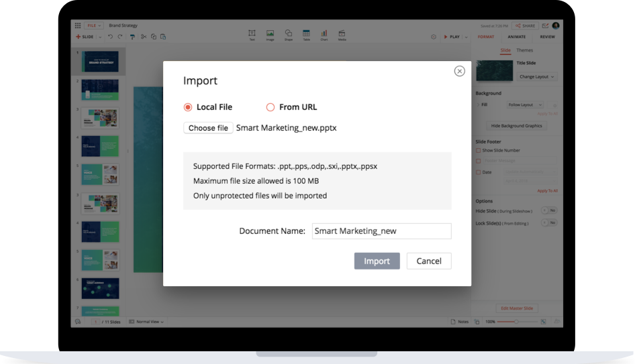Click Hide Background Graphics button

point(516,126)
